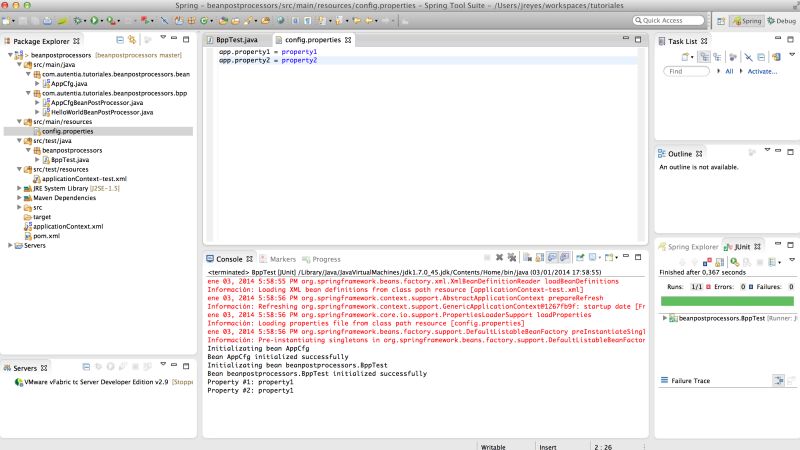This screenshot has width=800, height=450.
Task: Click Remove All Terminated Launches in Console
Action: 512,258
